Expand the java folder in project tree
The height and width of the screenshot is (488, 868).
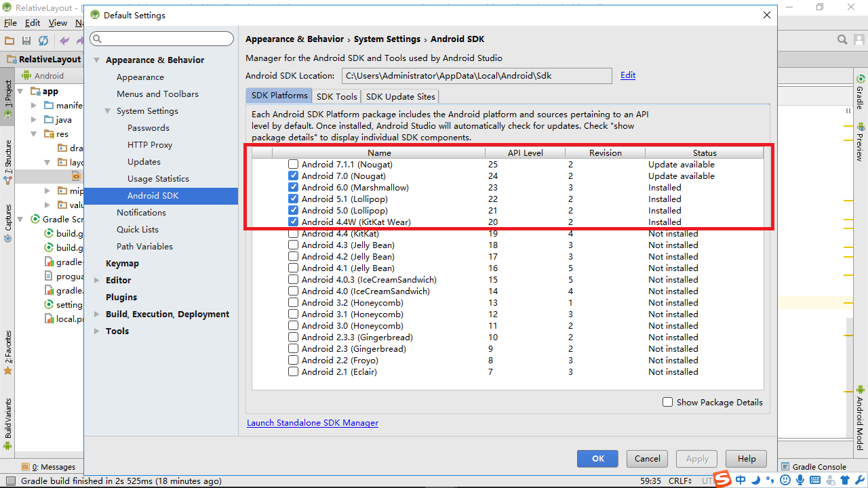pyautogui.click(x=34, y=119)
